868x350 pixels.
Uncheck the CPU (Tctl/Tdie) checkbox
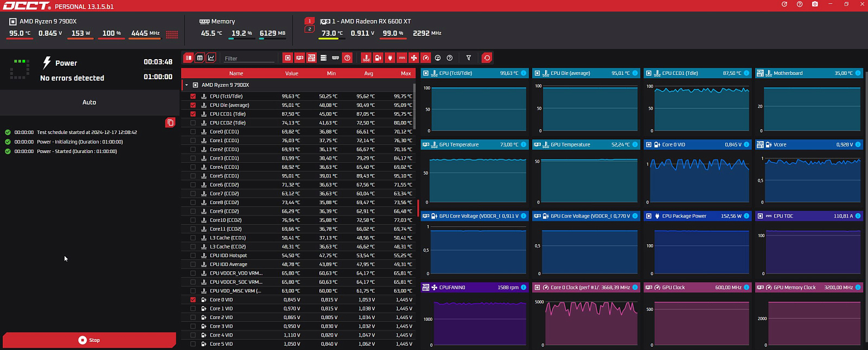193,96
